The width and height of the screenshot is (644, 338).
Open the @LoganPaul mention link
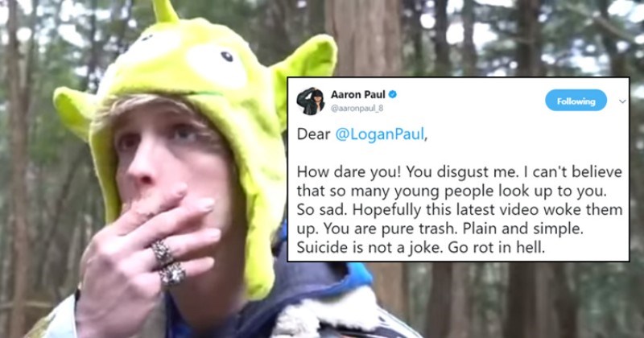[x=379, y=134]
